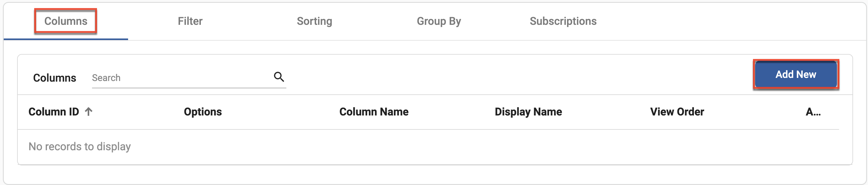Switch to the Filter tab

190,21
